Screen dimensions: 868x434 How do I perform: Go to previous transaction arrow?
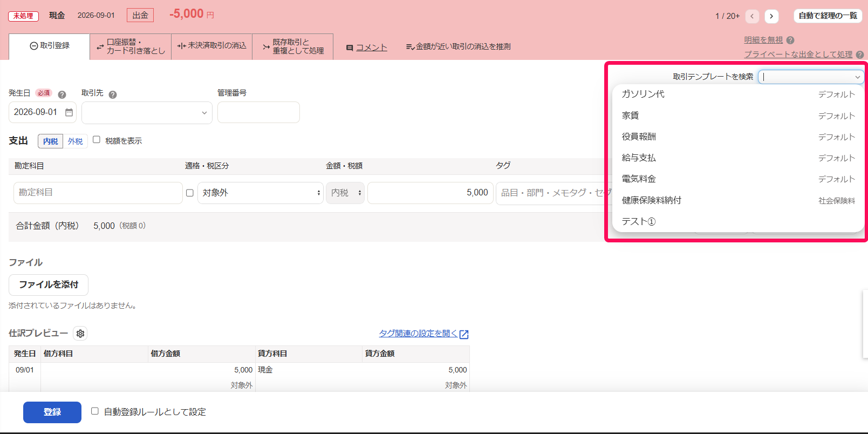click(x=752, y=16)
